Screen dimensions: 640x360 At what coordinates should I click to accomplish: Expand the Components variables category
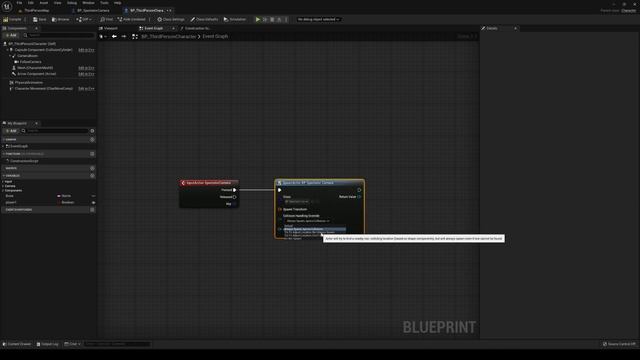point(3,190)
